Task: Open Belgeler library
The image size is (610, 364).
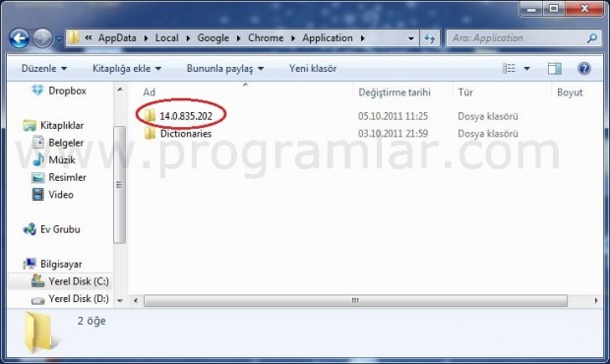Action: 66,143
